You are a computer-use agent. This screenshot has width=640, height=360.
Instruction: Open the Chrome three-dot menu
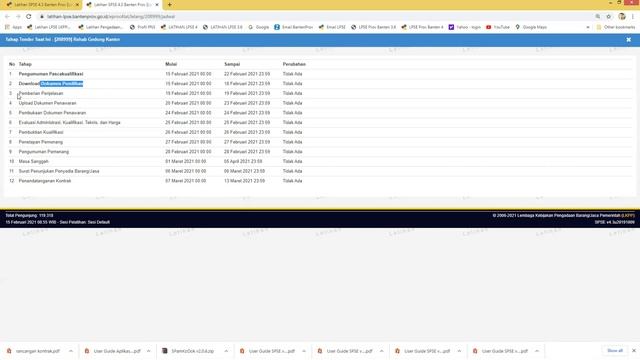coord(633,16)
